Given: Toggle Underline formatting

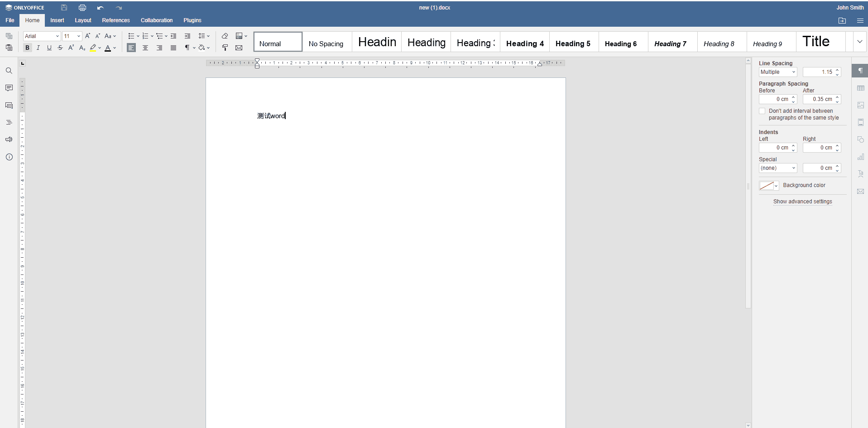Looking at the screenshot, I should click(49, 48).
